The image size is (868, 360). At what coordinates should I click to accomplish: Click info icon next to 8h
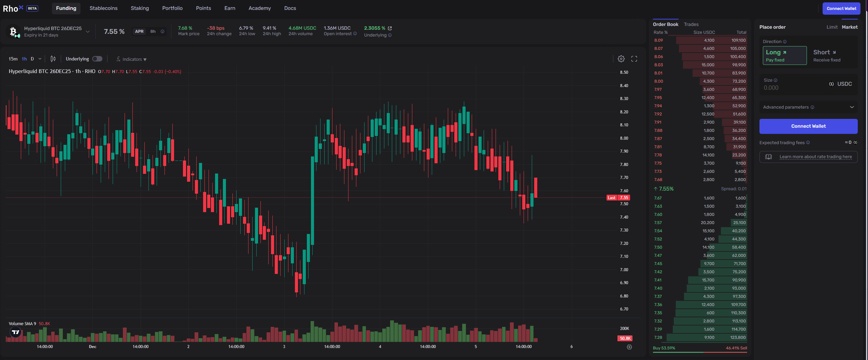click(x=162, y=31)
